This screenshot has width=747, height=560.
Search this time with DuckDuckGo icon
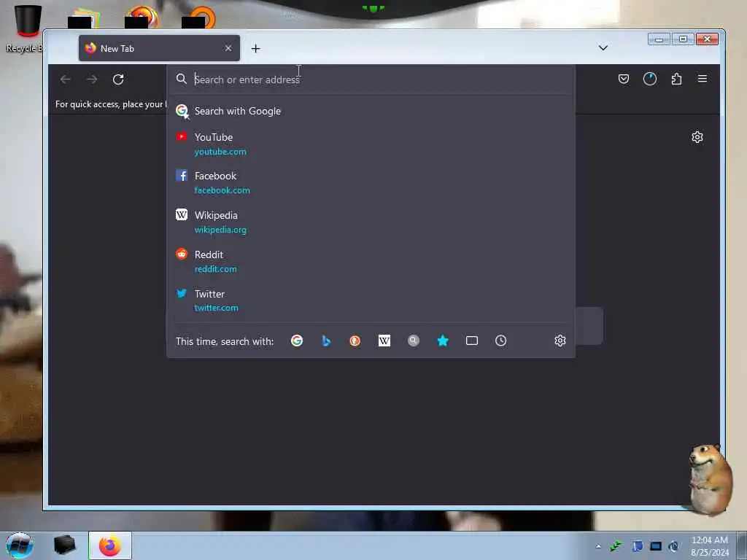click(x=355, y=341)
